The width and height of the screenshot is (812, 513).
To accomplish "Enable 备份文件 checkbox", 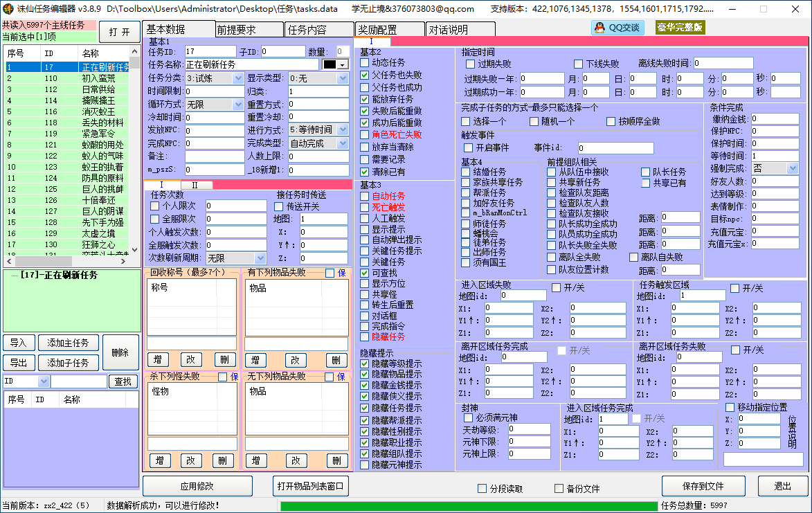I will click(559, 489).
